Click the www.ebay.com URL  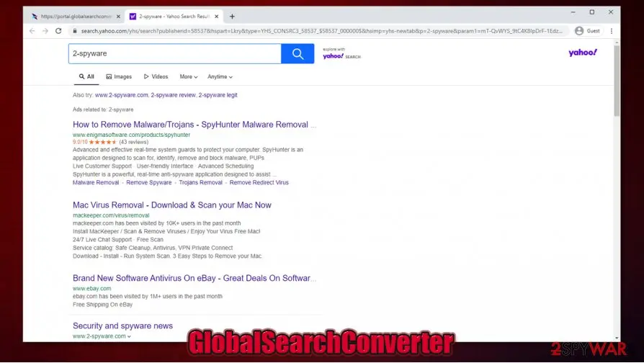point(91,288)
